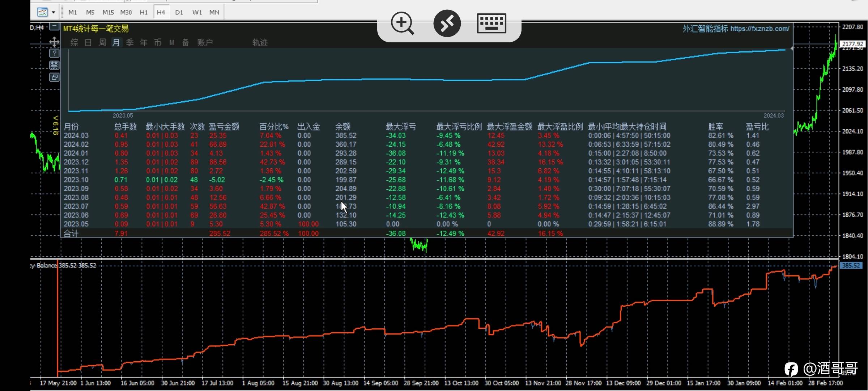Collapse the statistics panel with minus button
Screen dimensions: 868x391
click(54, 26)
